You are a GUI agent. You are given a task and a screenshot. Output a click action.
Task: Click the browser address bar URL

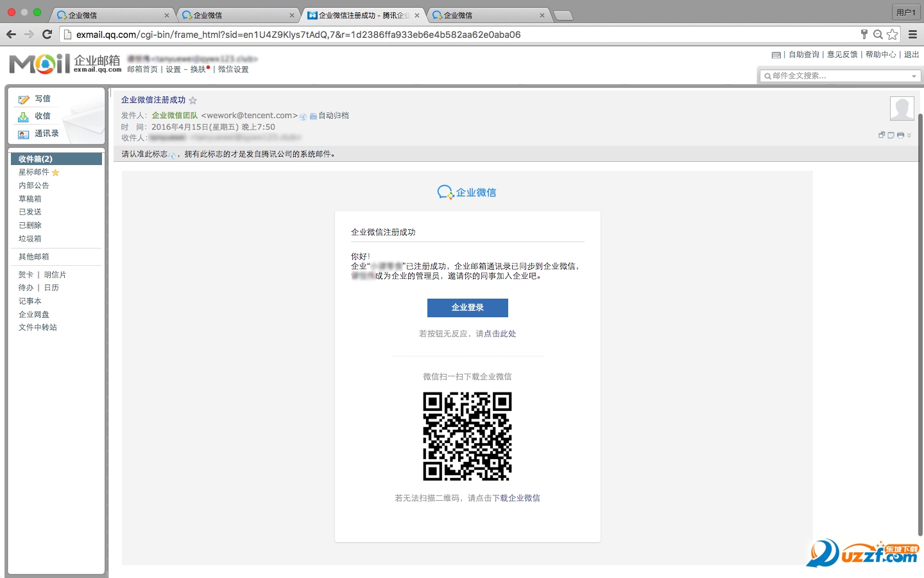(298, 35)
